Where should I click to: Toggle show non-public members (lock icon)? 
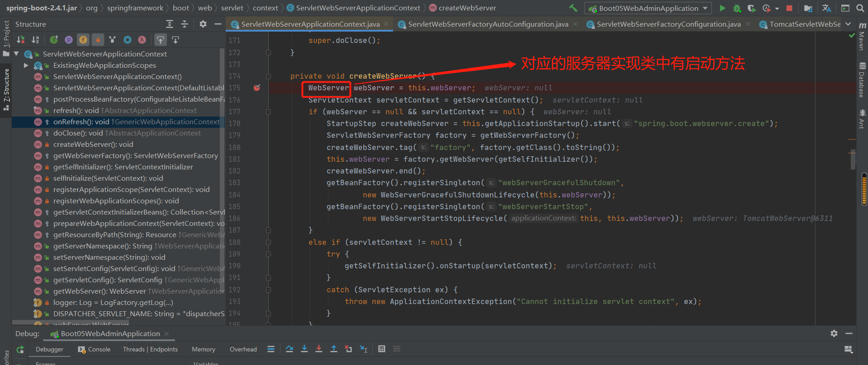coord(98,40)
